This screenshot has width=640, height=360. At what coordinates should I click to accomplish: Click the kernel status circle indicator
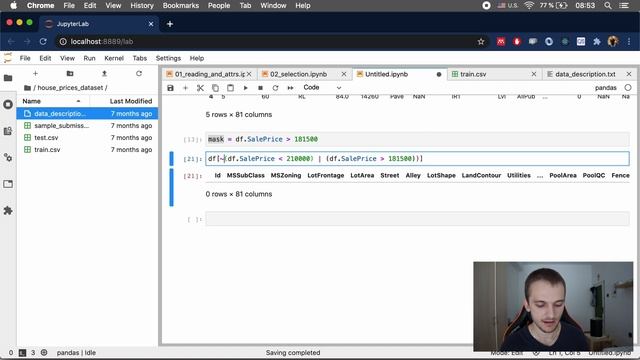(628, 87)
